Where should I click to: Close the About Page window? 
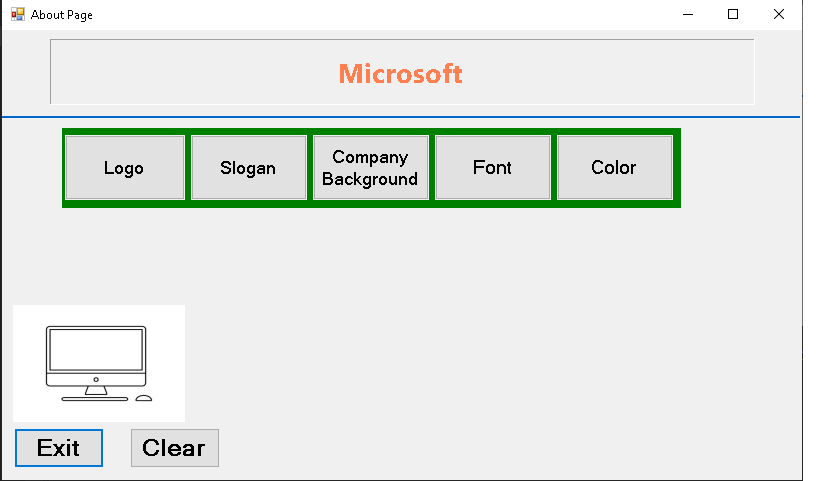[x=779, y=15]
